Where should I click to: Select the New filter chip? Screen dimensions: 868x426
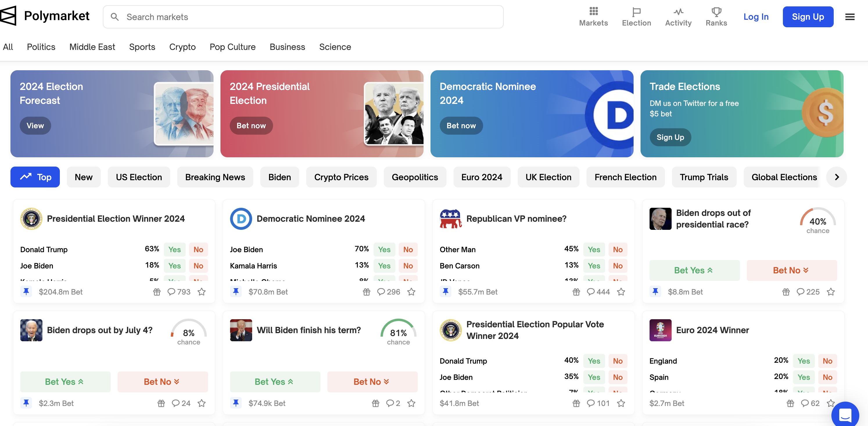pos(84,177)
